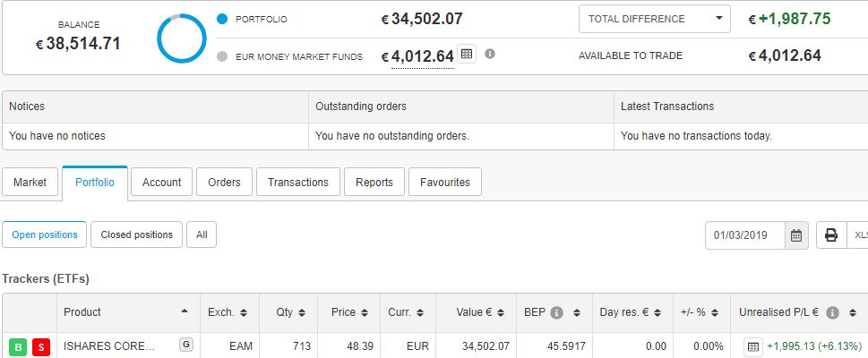Sort by Product column arrow
This screenshot has height=358, width=868.
coord(185,311)
